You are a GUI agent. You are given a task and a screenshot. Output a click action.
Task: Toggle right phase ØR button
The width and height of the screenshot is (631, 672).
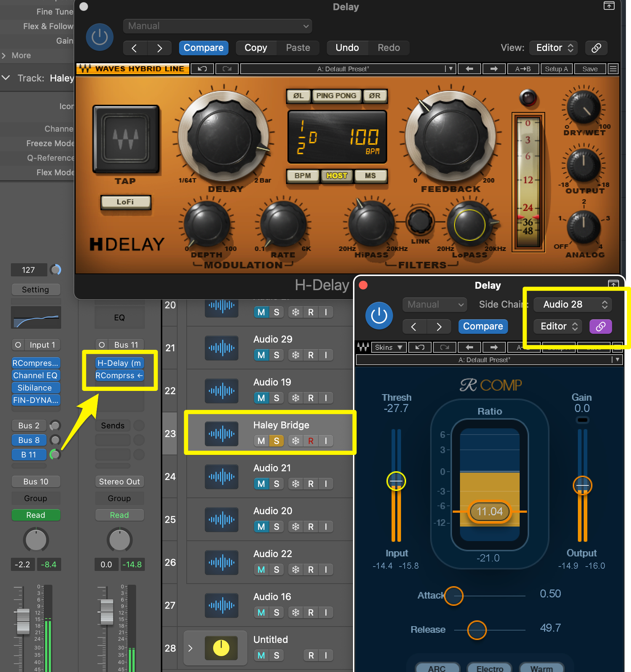tap(375, 96)
